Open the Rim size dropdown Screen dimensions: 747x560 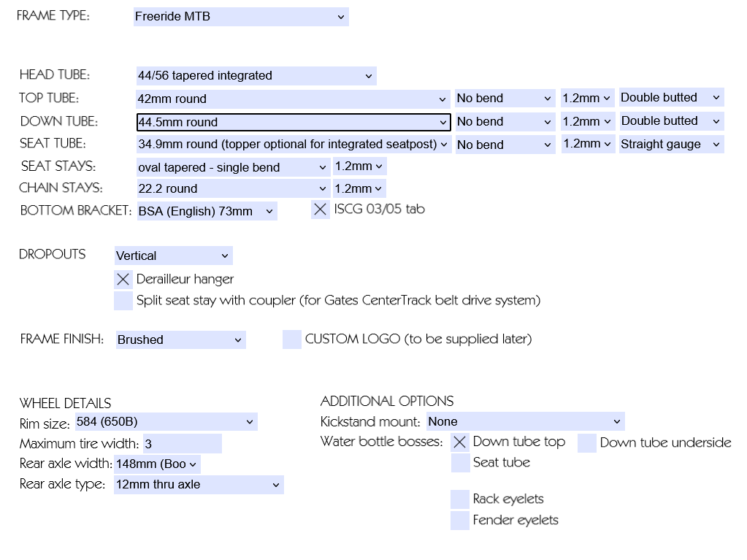tap(166, 422)
